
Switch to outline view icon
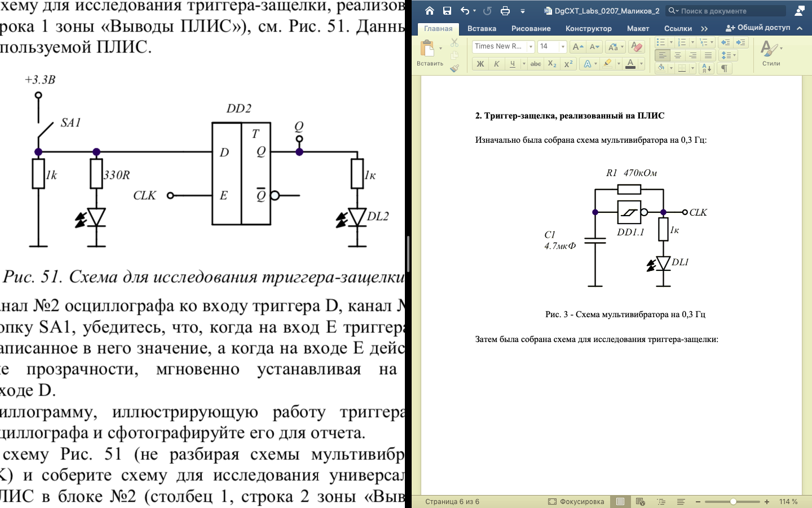(661, 501)
